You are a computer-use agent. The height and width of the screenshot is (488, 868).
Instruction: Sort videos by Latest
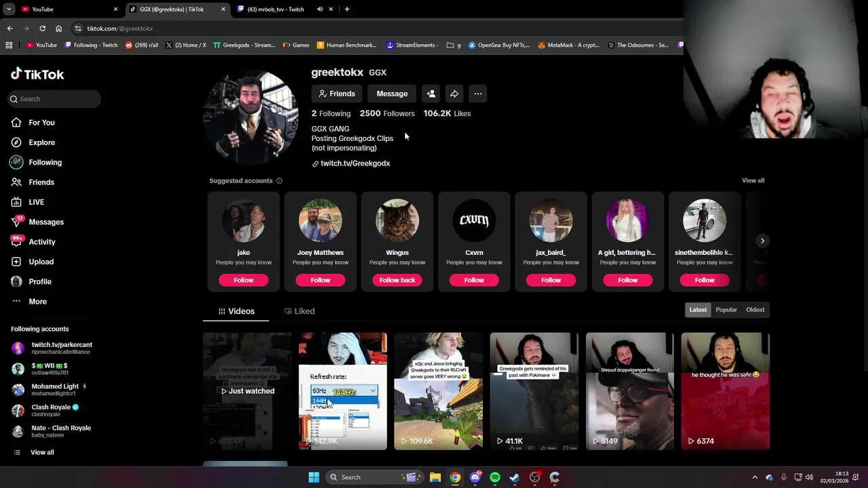click(698, 310)
